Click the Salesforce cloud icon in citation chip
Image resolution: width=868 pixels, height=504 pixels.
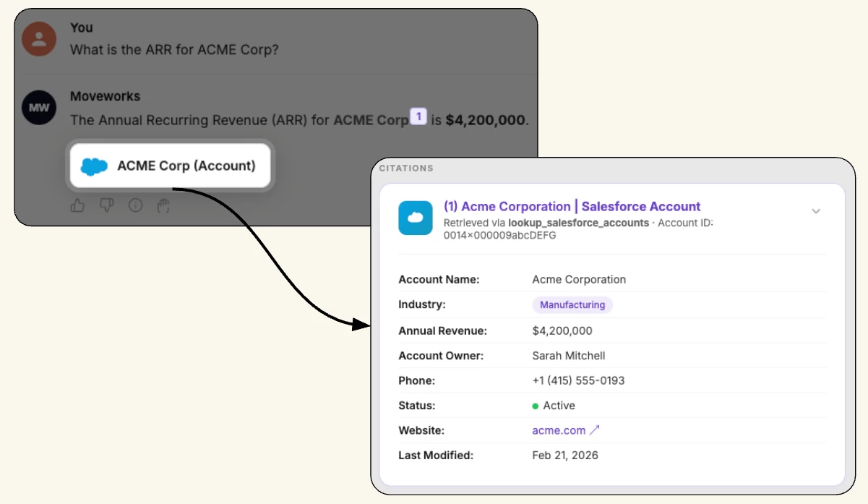pos(94,166)
